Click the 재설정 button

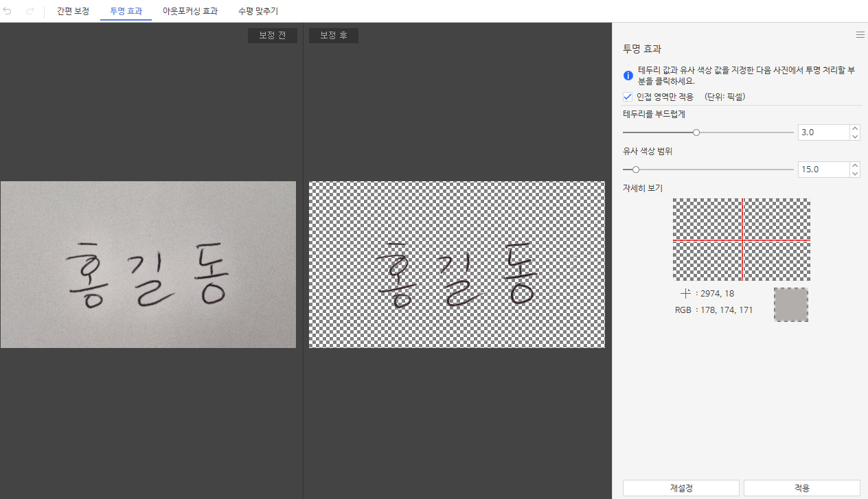(x=681, y=488)
